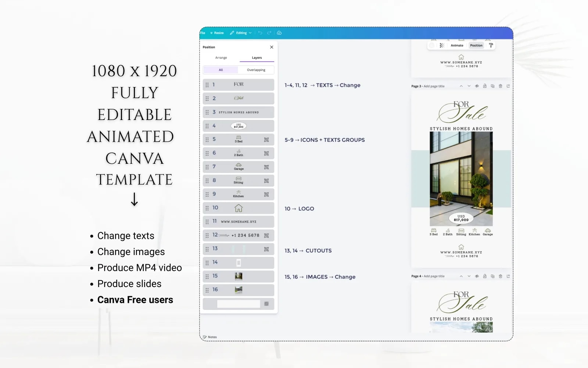Open the transparency control in floating toolbar
The height and width of the screenshot is (368, 588).
pos(442,46)
